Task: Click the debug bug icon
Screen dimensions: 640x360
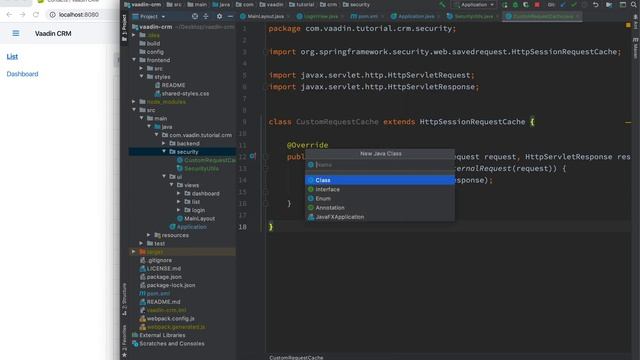Action: point(515,4)
